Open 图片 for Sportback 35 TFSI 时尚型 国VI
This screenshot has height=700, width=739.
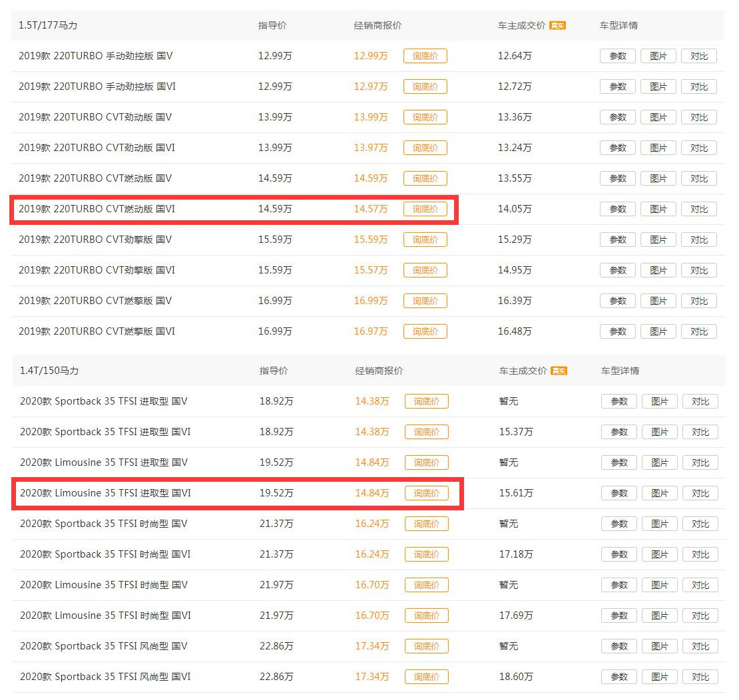coord(659,554)
